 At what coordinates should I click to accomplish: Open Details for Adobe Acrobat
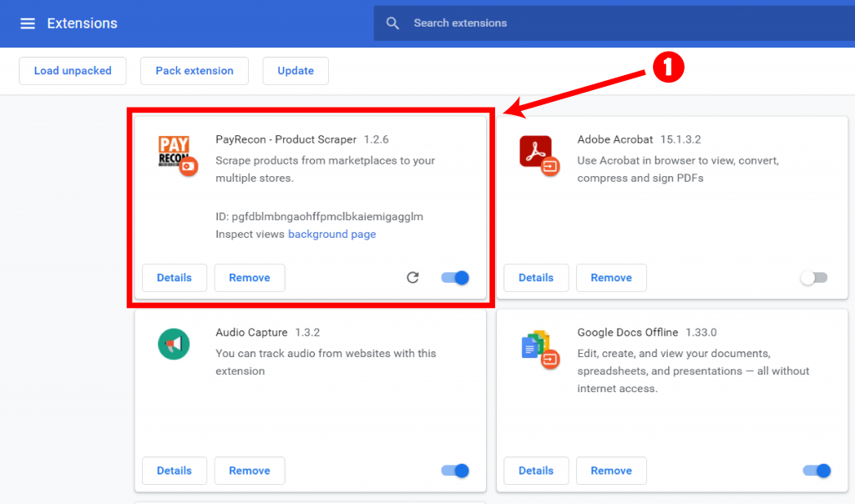536,278
